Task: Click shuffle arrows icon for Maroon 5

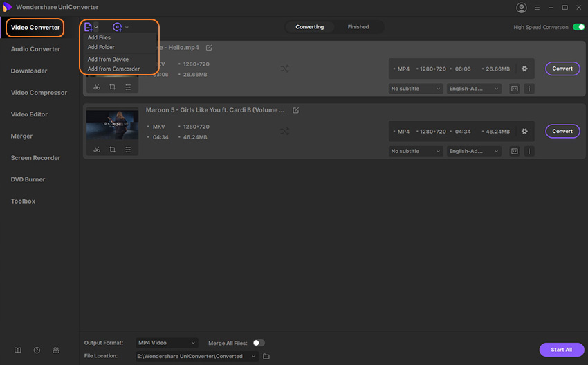Action: tap(284, 131)
